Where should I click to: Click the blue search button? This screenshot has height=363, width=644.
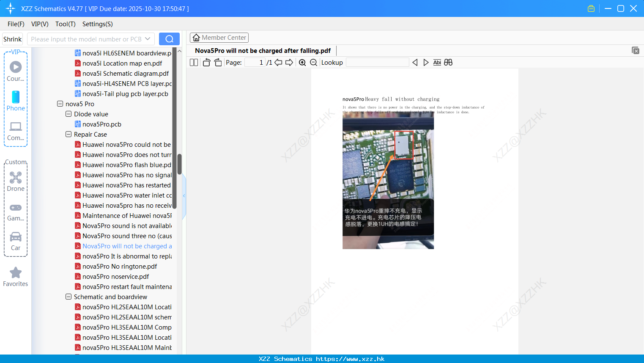click(169, 39)
